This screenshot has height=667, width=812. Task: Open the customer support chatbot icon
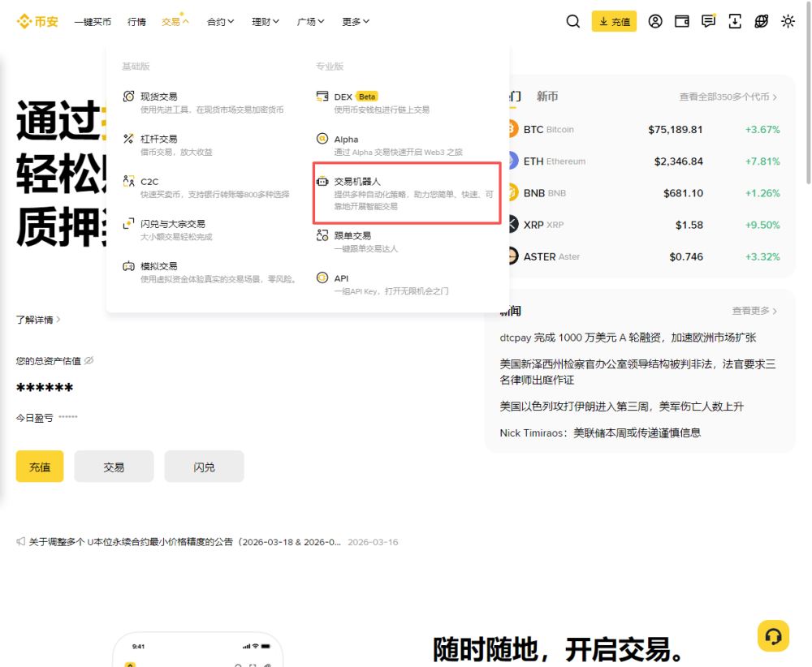[x=773, y=636]
